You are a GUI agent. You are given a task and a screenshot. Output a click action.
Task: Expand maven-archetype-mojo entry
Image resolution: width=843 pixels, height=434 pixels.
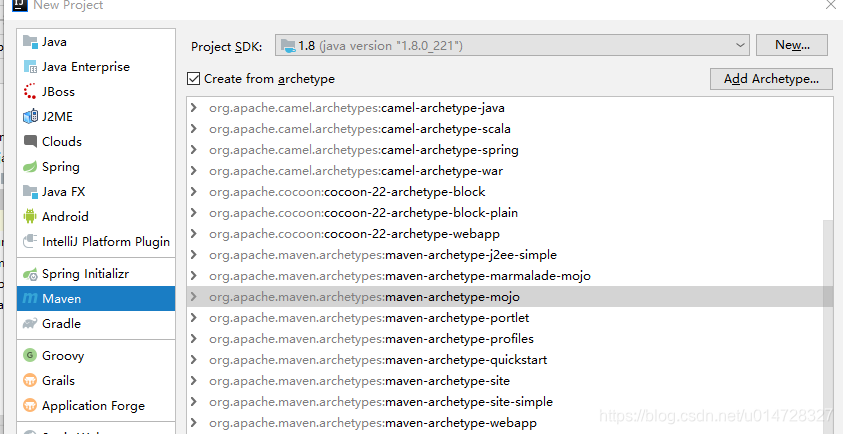pyautogui.click(x=194, y=296)
